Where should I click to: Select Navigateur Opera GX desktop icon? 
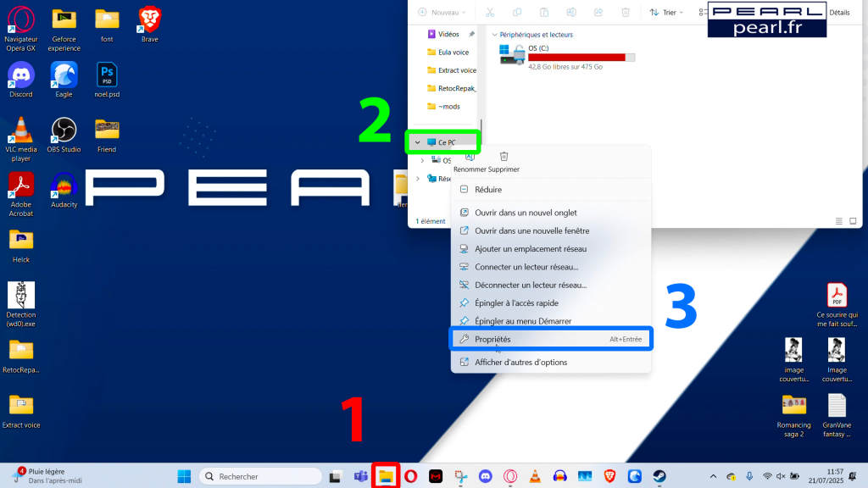coord(21,29)
